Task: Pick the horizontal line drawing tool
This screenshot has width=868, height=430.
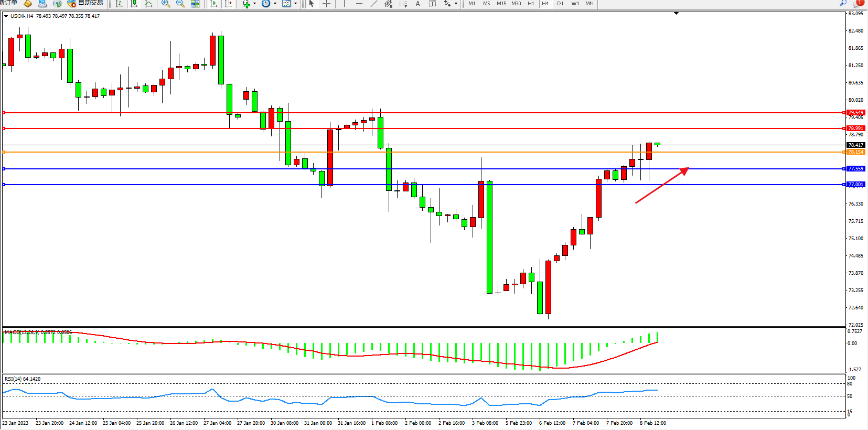Action: click(x=359, y=4)
